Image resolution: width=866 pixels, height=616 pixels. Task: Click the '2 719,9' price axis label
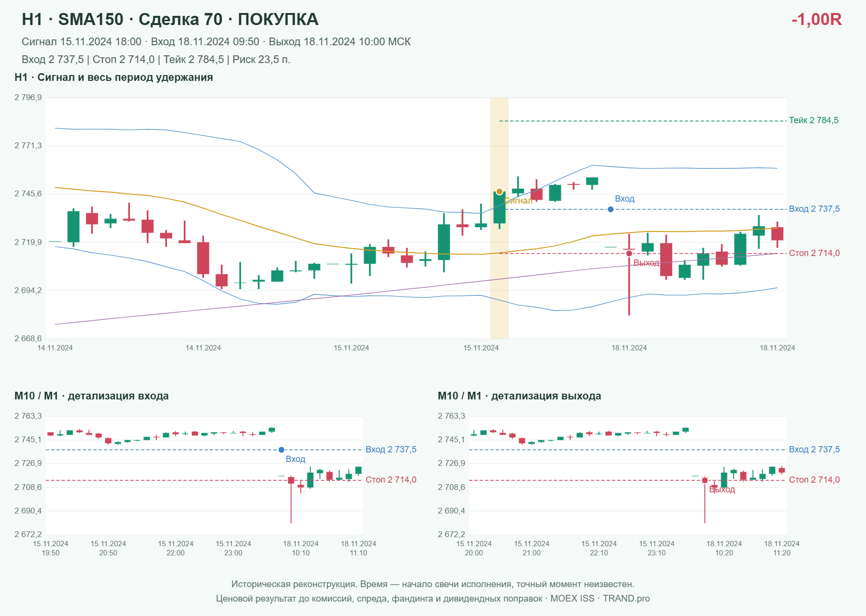[x=28, y=242]
